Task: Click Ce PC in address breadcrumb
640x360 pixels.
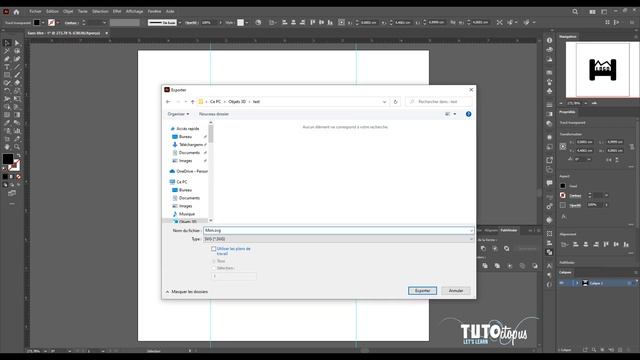Action: coord(216,102)
